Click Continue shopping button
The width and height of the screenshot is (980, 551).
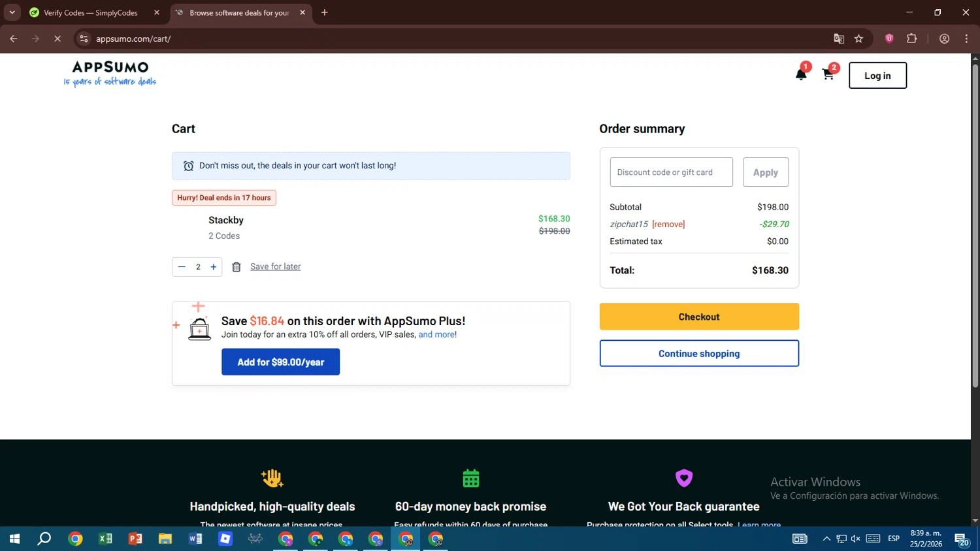pos(699,353)
